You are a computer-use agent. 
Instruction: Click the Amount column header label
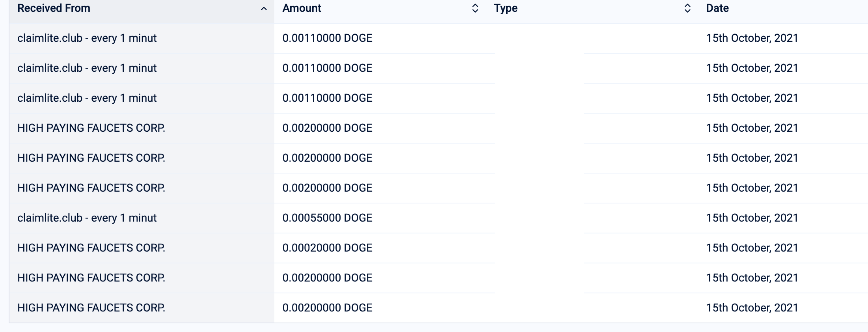pyautogui.click(x=302, y=8)
